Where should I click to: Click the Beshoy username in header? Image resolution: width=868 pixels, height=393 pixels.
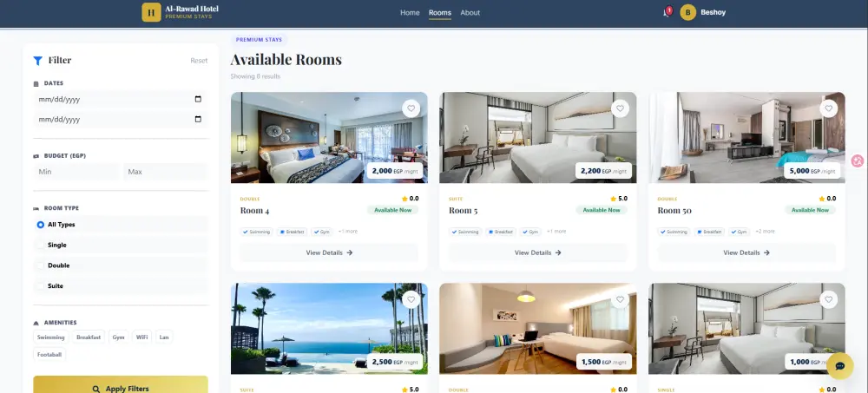[x=713, y=12]
